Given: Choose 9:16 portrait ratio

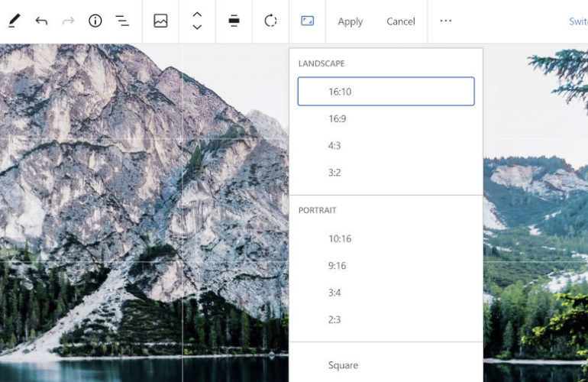Looking at the screenshot, I should click(386, 266).
